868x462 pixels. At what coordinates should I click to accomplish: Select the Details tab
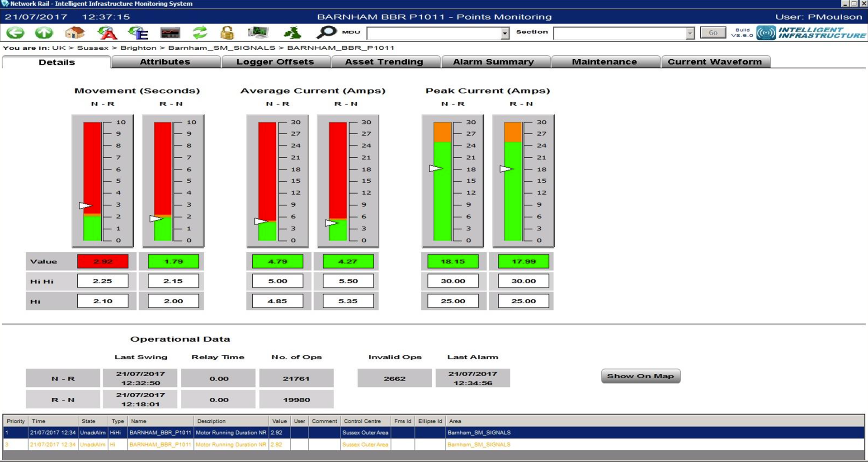click(x=57, y=62)
